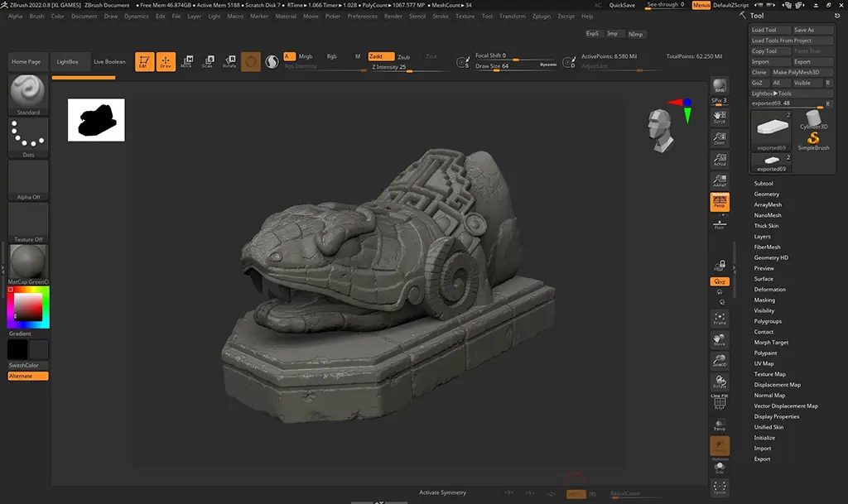848x504 pixels.
Task: Click the Live Boolean button
Action: coord(109,61)
